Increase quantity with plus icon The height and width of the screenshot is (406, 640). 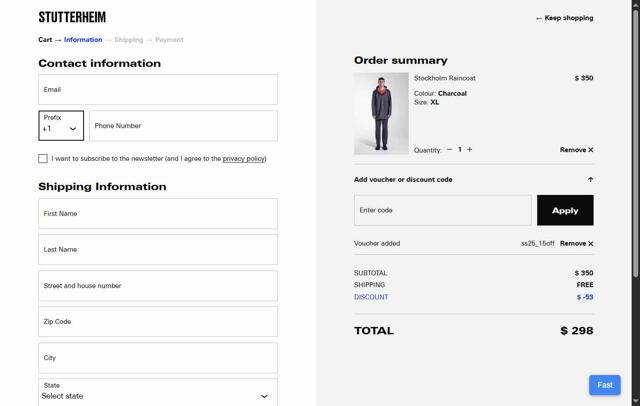point(470,150)
